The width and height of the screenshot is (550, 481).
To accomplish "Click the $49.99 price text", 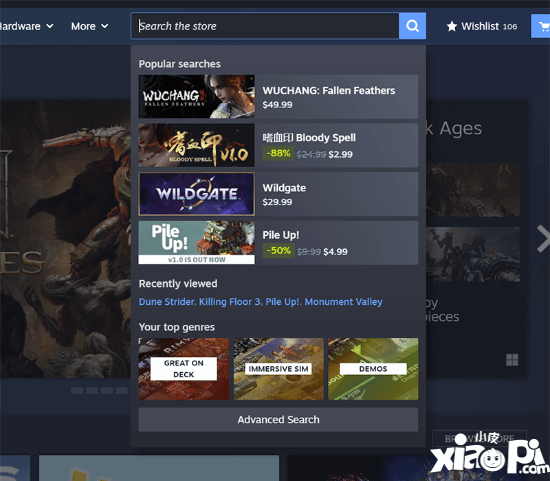I will pyautogui.click(x=277, y=105).
